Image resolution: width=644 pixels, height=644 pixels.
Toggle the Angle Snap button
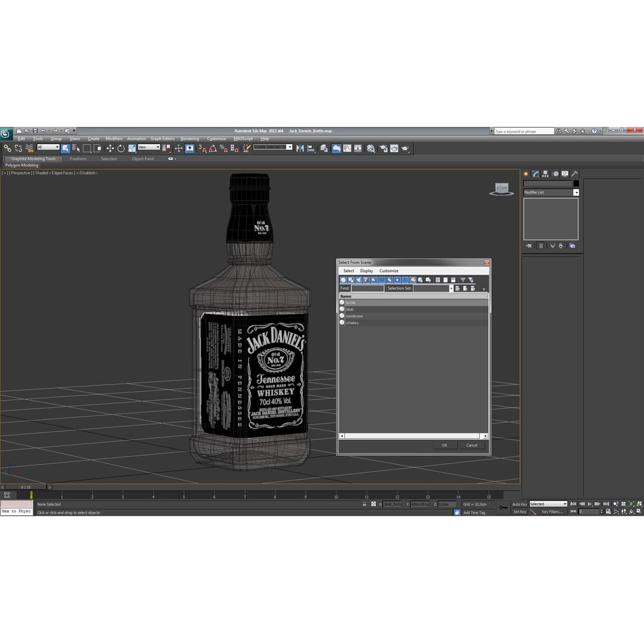click(213, 148)
